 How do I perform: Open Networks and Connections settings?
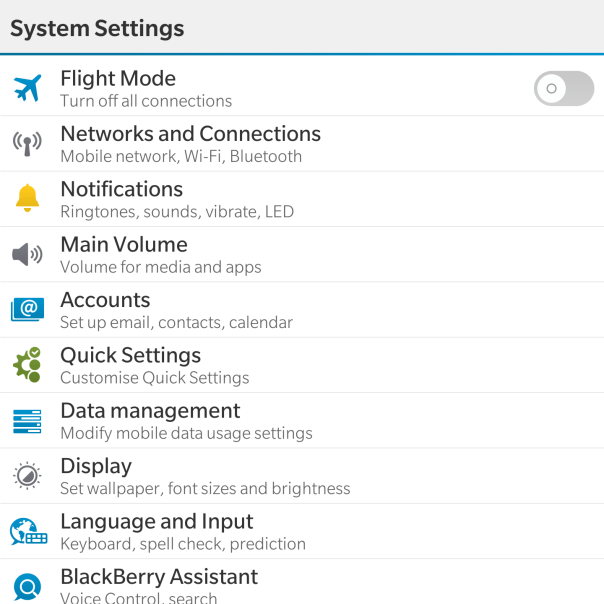pyautogui.click(x=190, y=143)
